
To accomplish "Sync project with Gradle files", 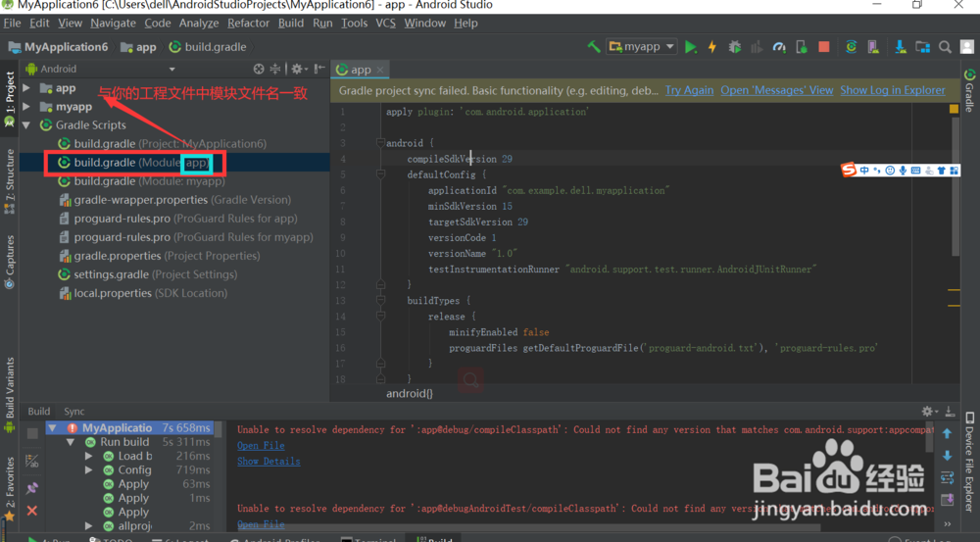I will click(852, 47).
